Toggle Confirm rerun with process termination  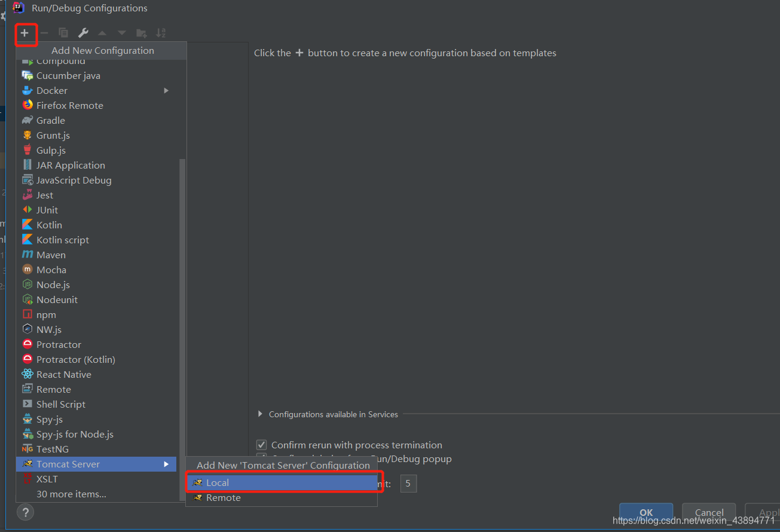[x=261, y=445]
